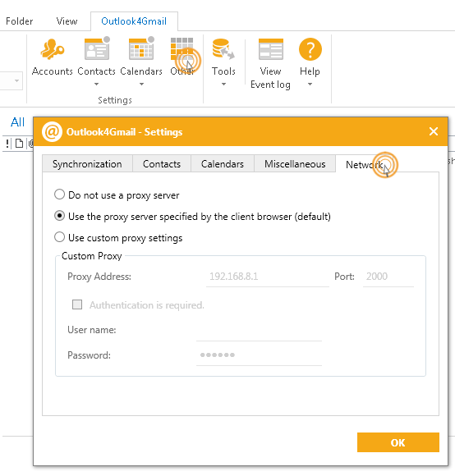Click the Port field

[x=388, y=277]
